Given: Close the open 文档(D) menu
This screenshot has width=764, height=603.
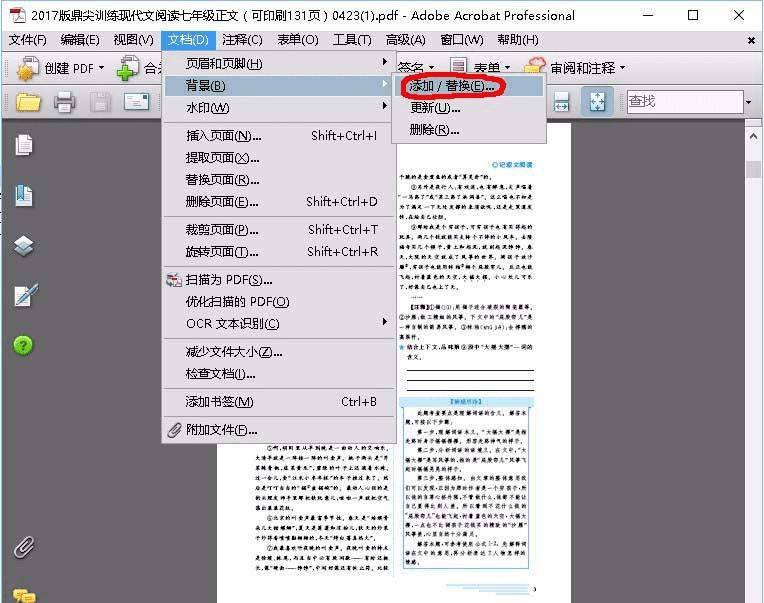Looking at the screenshot, I should (188, 40).
